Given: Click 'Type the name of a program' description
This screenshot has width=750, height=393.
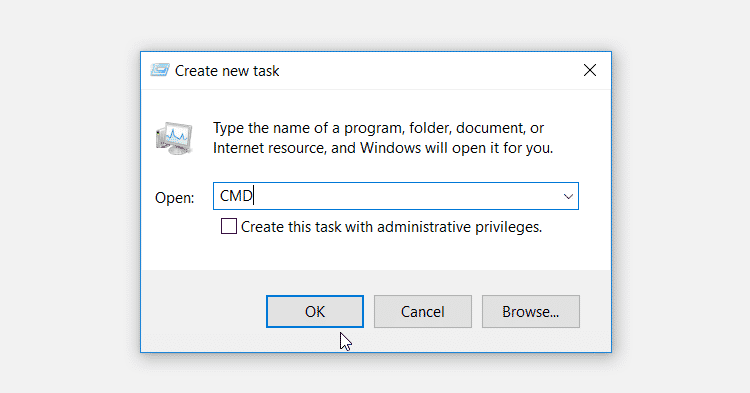Looking at the screenshot, I should (x=383, y=138).
